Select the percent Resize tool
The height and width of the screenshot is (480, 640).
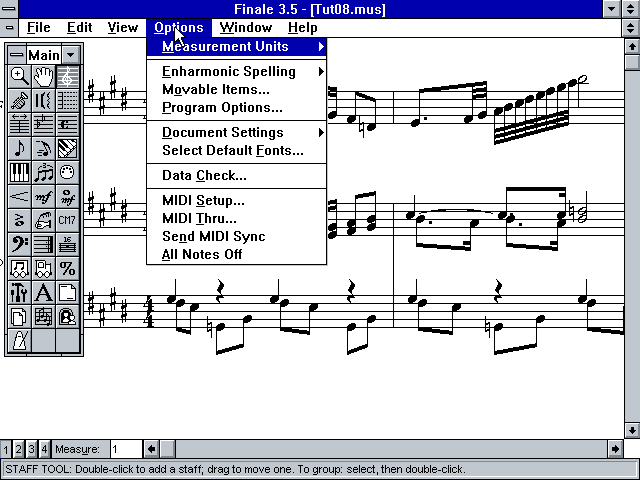click(x=67, y=269)
